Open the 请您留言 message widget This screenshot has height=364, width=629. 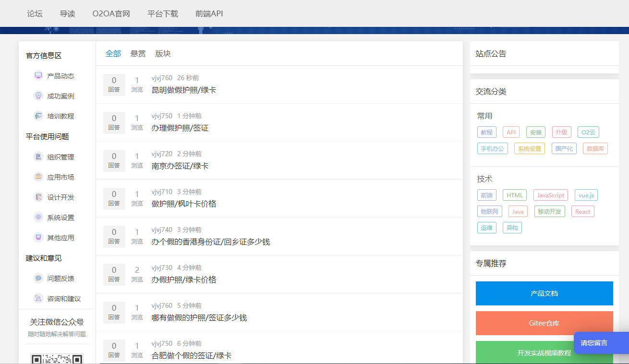pyautogui.click(x=594, y=343)
